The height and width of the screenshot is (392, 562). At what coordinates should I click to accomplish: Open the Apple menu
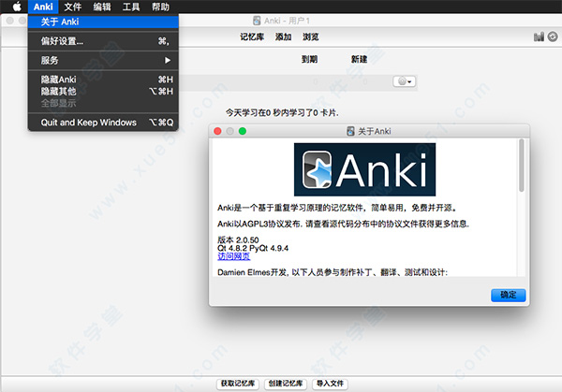(17, 7)
